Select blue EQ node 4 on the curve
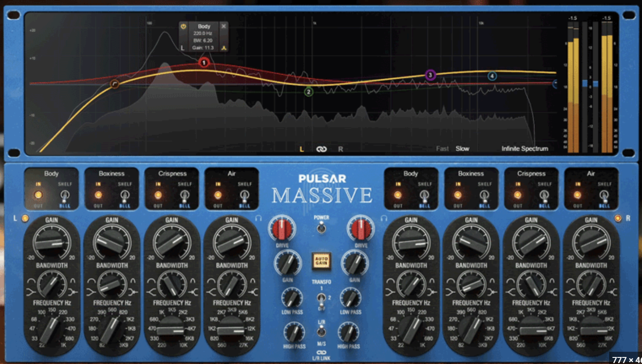642x364 pixels. [492, 76]
